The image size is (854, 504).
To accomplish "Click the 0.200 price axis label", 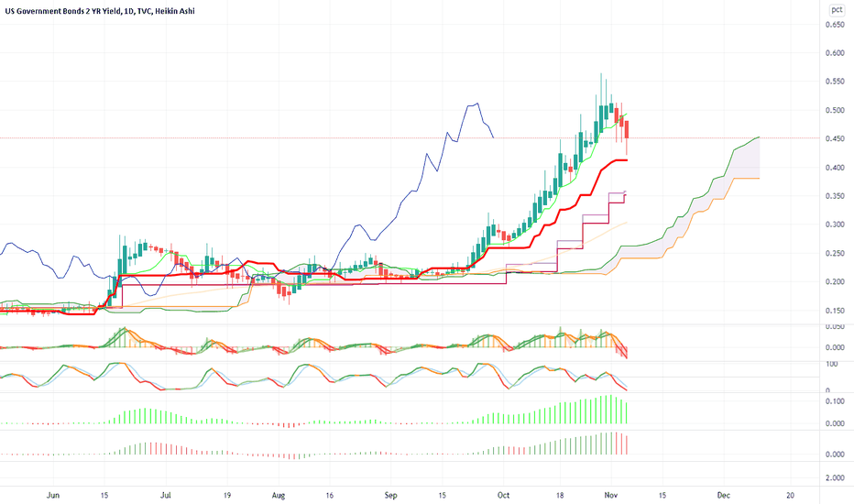I will (835, 281).
